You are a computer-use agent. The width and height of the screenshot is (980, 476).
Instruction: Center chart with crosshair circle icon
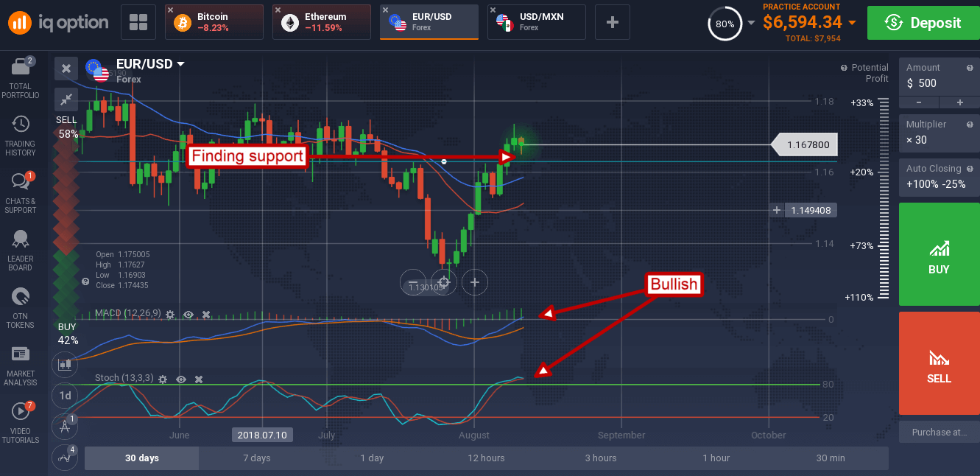coord(444,282)
